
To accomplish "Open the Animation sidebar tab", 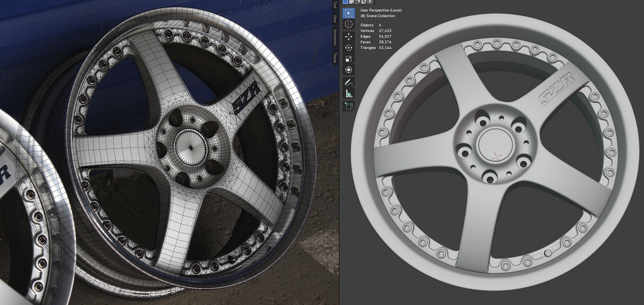I will coord(335,37).
